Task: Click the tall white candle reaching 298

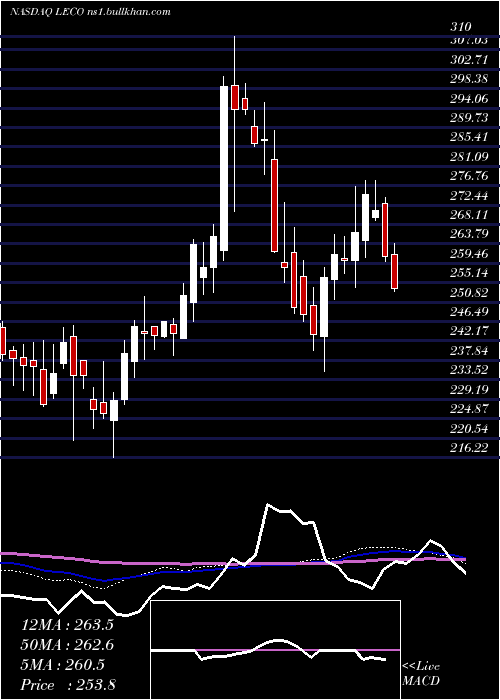Action: (x=224, y=168)
